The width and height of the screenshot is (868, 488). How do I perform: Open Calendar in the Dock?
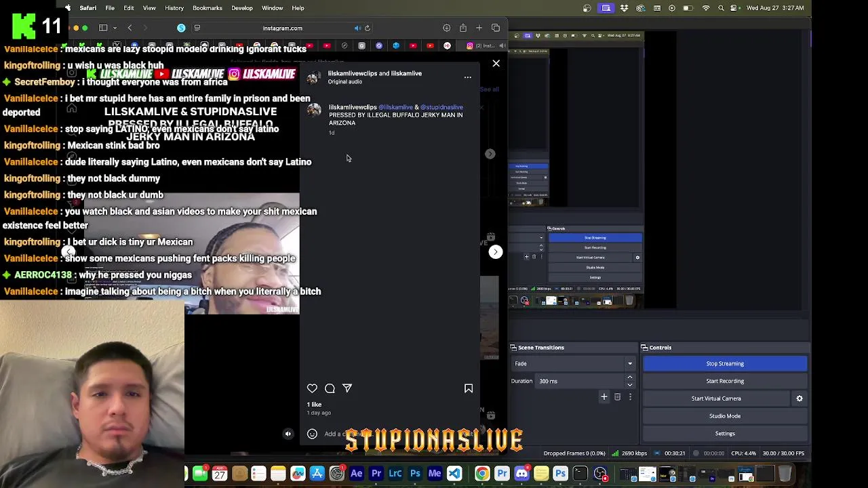pyautogui.click(x=220, y=473)
